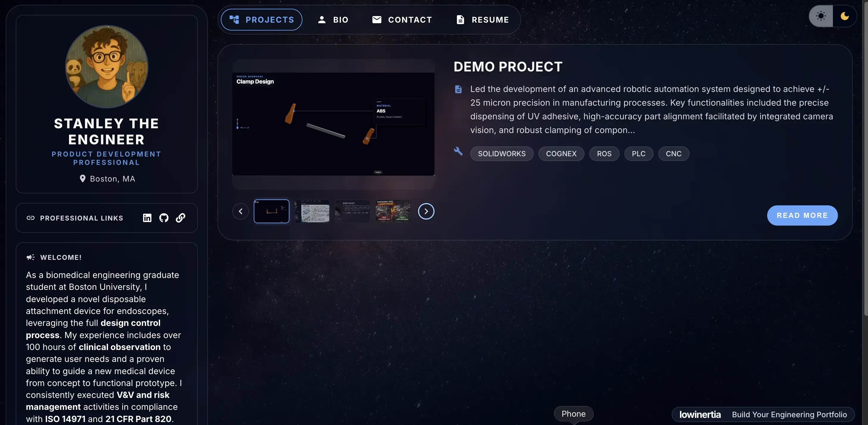
Task: Switch to the Bio tab
Action: 333,20
